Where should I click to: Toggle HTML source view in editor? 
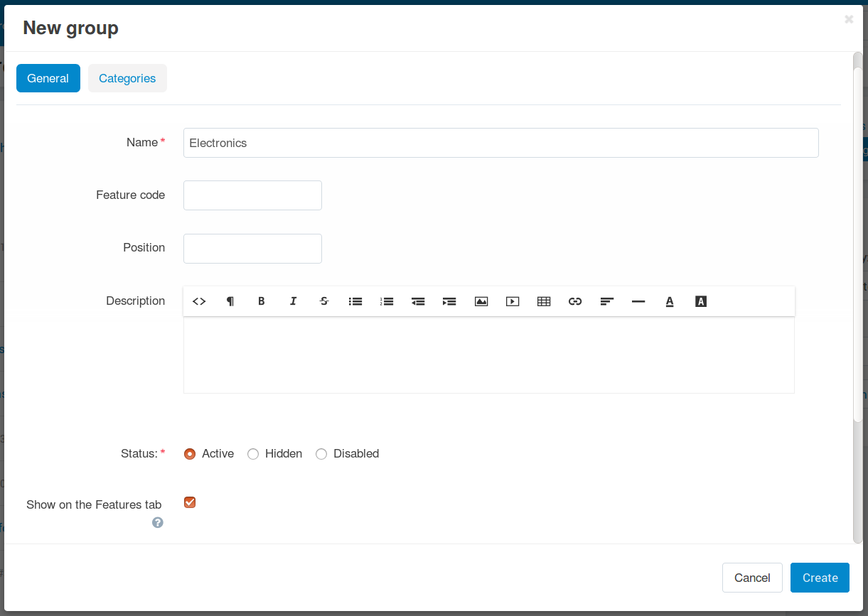pos(199,301)
